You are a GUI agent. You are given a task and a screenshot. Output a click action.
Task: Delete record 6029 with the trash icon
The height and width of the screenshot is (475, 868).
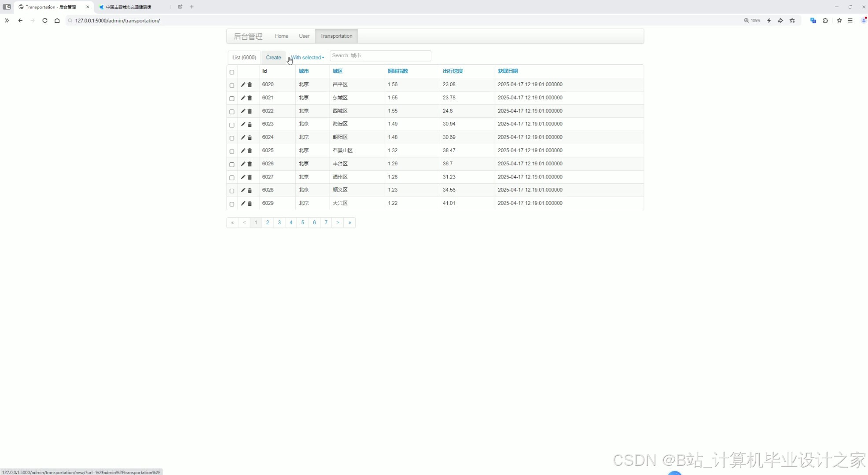[250, 203]
